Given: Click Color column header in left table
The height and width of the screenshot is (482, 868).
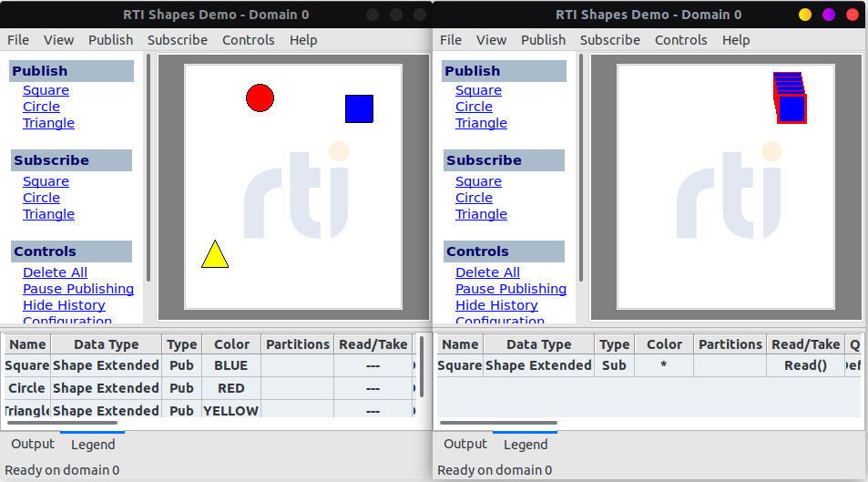Looking at the screenshot, I should [x=231, y=344].
